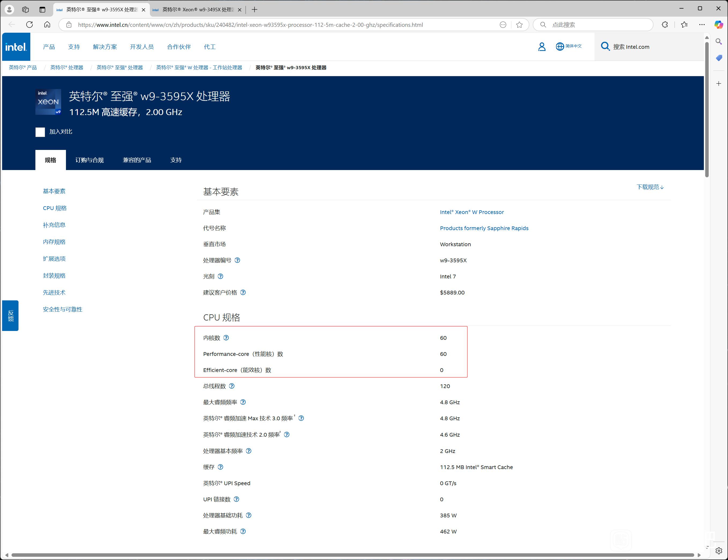Click help icon next to 处理器编号
728x560 pixels.
(237, 260)
